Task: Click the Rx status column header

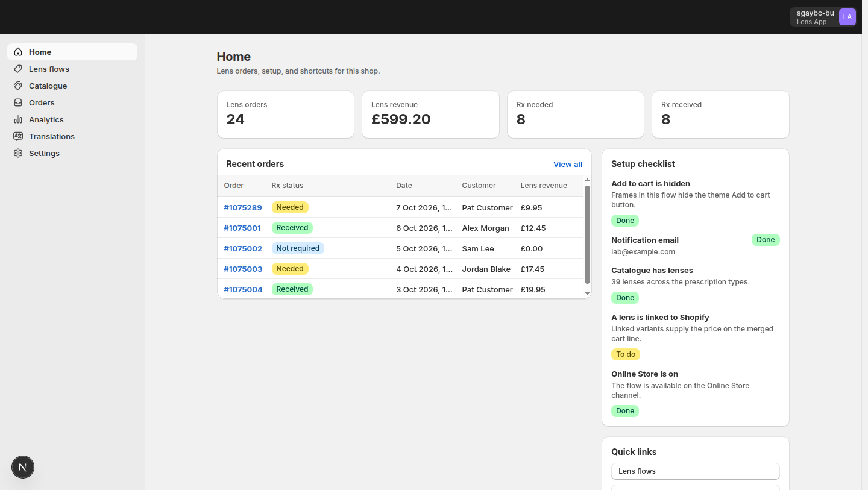Action: tap(288, 186)
